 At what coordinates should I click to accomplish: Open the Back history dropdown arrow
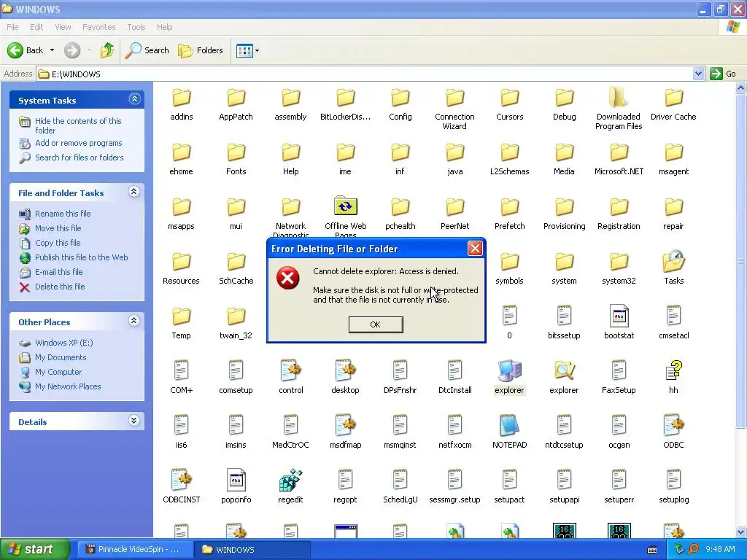pyautogui.click(x=52, y=50)
